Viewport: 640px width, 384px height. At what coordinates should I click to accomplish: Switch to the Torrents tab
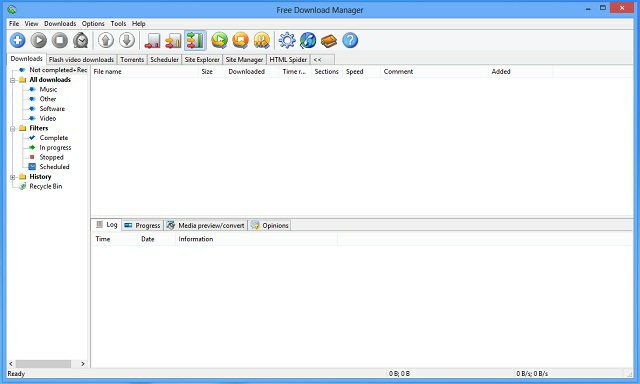(x=132, y=60)
